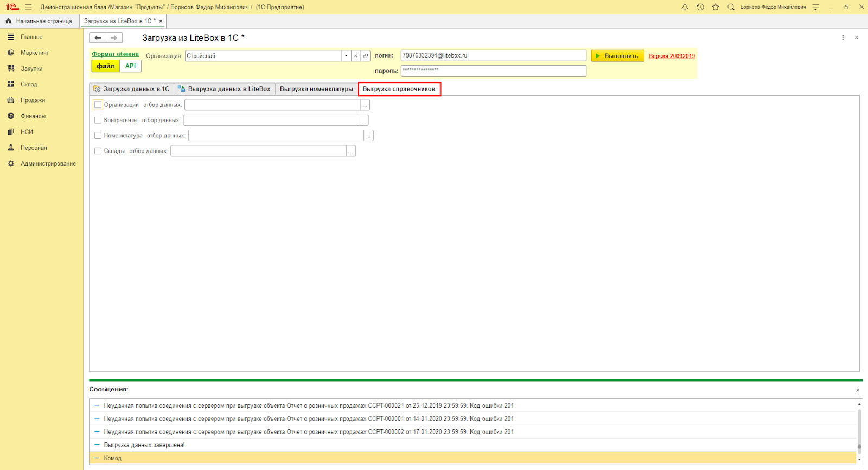The image size is (868, 470).
Task: Go forward with the right arrow button
Action: point(114,37)
